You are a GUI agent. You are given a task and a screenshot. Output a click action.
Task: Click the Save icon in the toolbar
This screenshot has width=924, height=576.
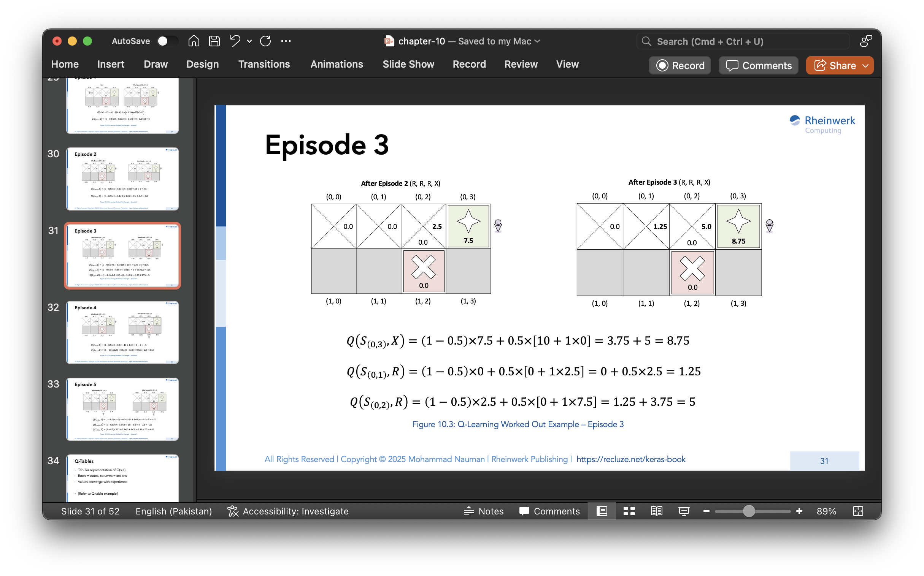214,41
